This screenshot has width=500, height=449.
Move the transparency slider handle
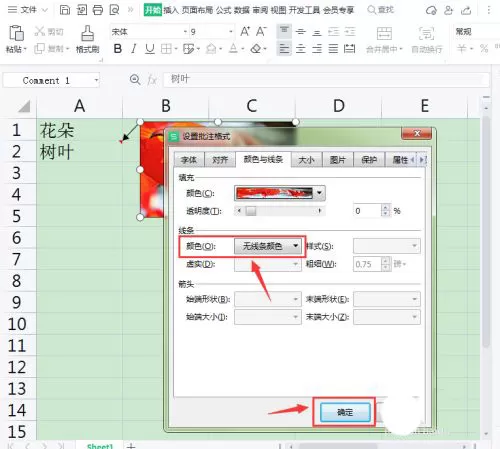pyautogui.click(x=251, y=211)
